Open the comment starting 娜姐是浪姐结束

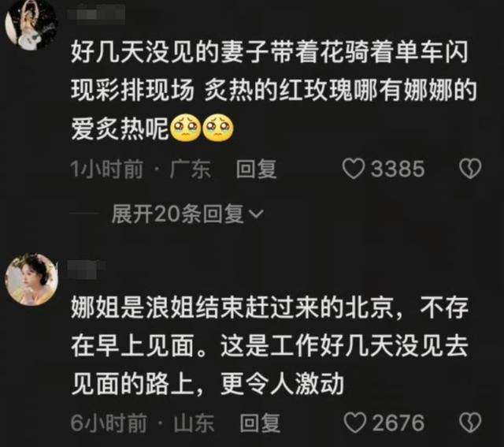[x=269, y=346]
